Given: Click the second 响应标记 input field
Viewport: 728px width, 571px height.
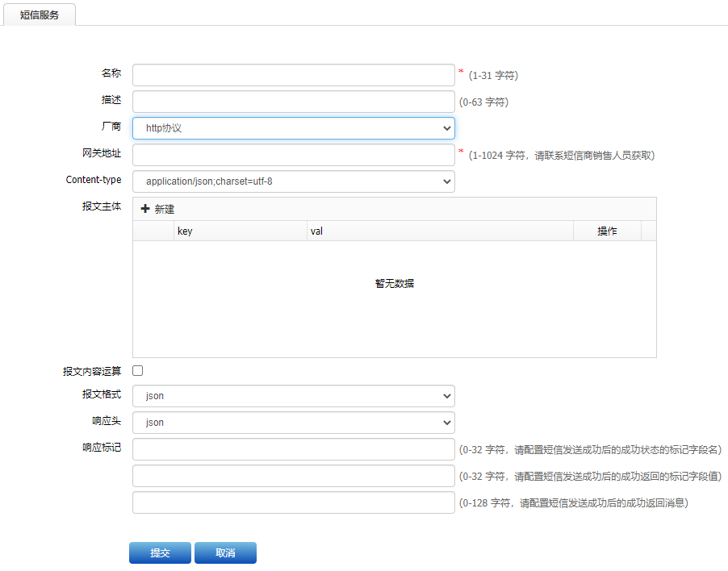Looking at the screenshot, I should click(293, 476).
